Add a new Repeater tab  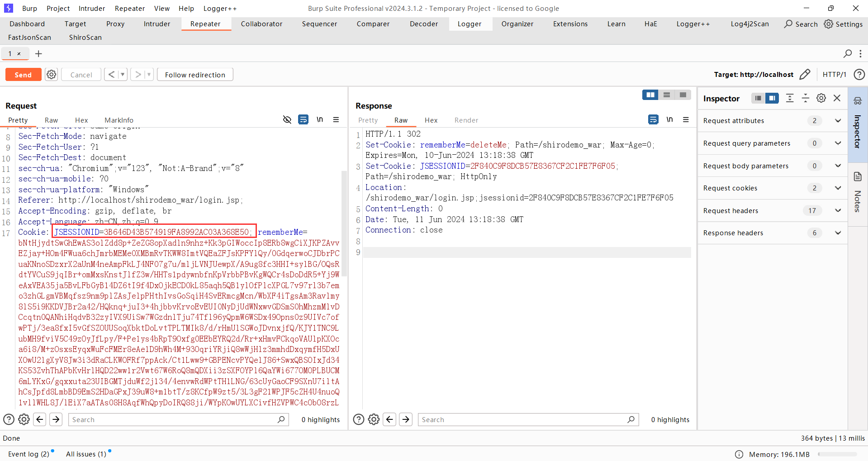(39, 54)
